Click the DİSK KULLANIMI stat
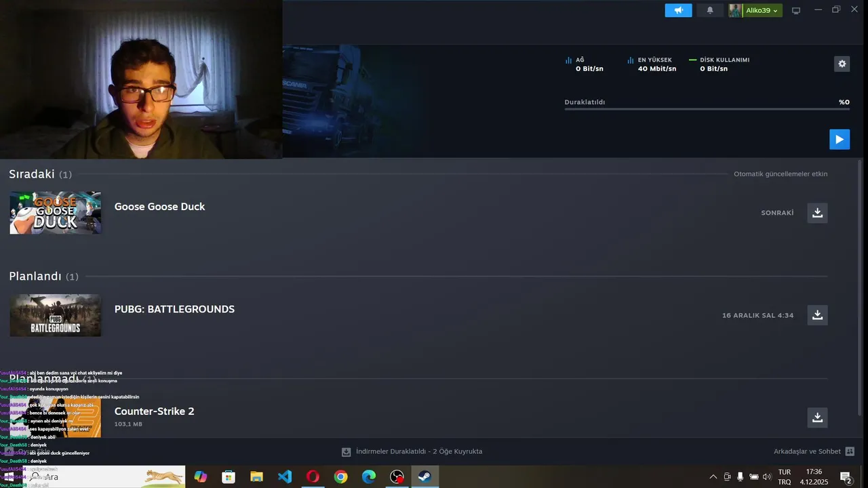The image size is (868, 488). pyautogui.click(x=719, y=64)
